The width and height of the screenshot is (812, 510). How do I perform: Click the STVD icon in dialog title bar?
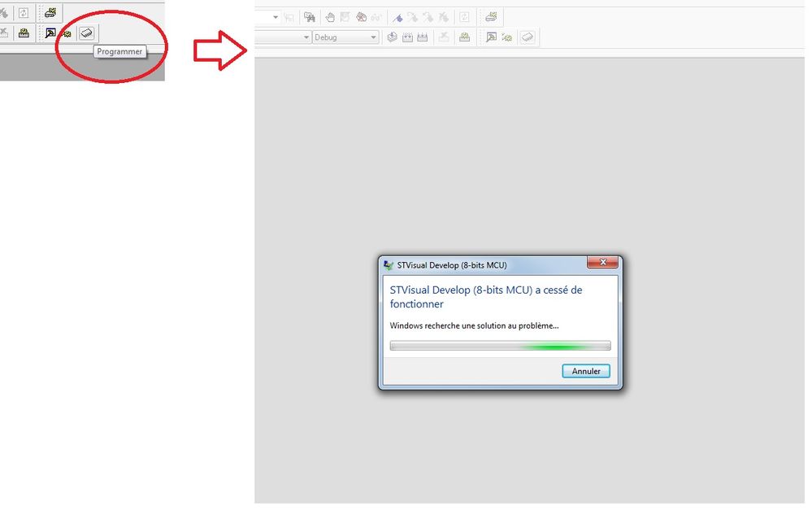389,265
